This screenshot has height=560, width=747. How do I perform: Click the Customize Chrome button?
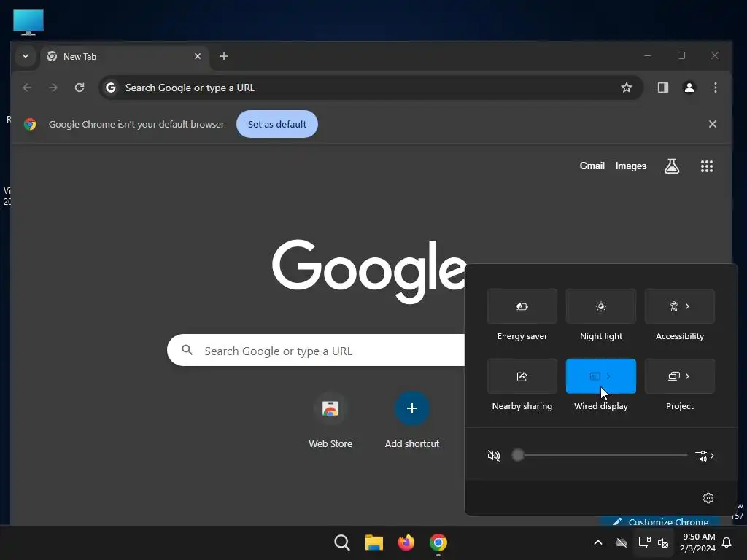[x=660, y=521]
